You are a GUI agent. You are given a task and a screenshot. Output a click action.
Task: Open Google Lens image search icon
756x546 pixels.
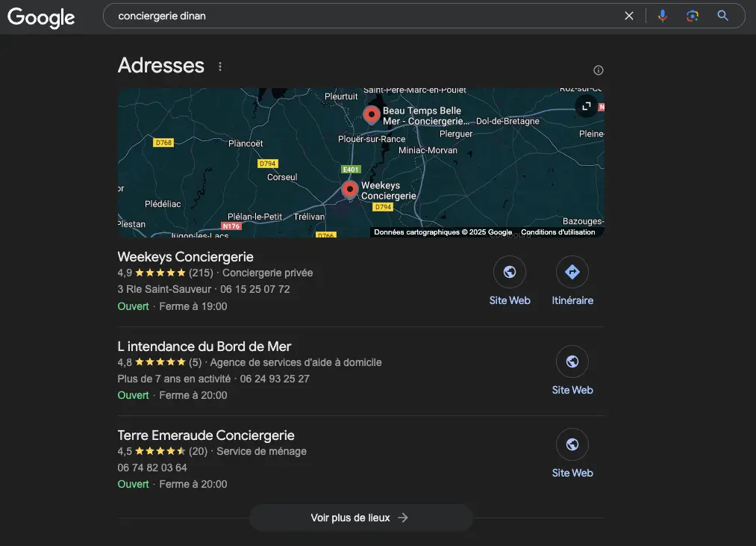(x=693, y=16)
